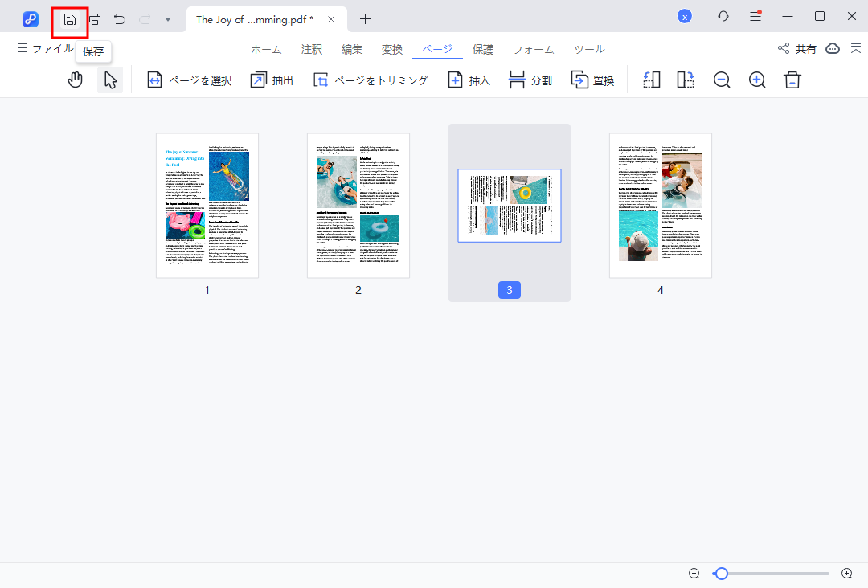Click the ページをトリミング button
868x588 pixels.
tap(371, 80)
